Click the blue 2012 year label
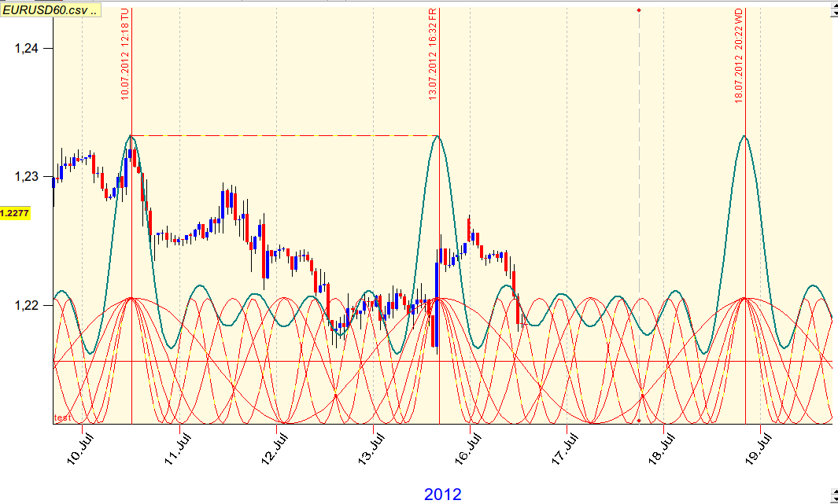The height and width of the screenshot is (504, 838). 443,495
